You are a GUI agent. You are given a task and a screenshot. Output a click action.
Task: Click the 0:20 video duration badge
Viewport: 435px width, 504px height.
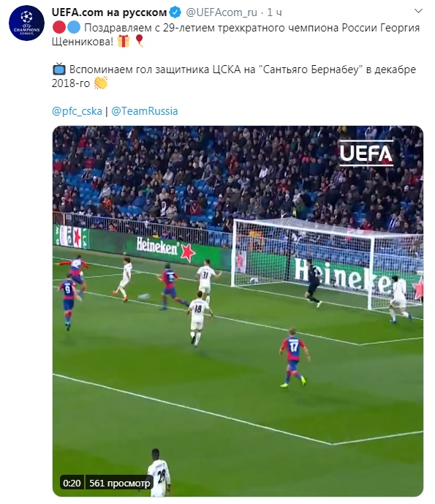pyautogui.click(x=72, y=483)
